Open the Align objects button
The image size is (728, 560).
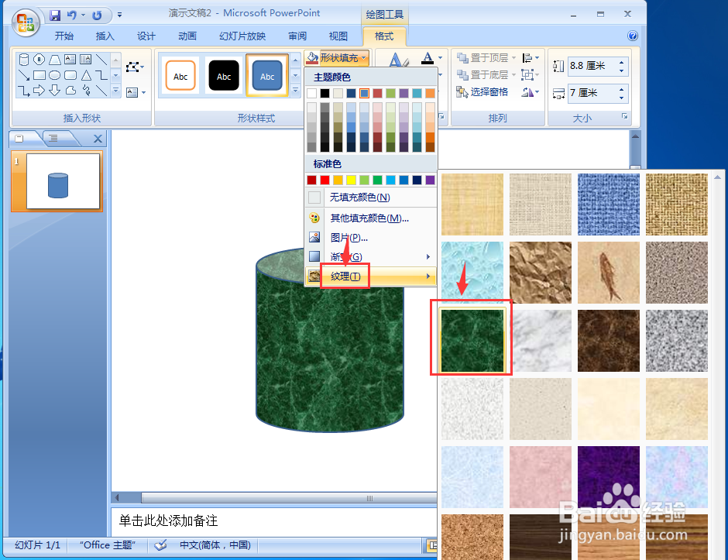531,58
